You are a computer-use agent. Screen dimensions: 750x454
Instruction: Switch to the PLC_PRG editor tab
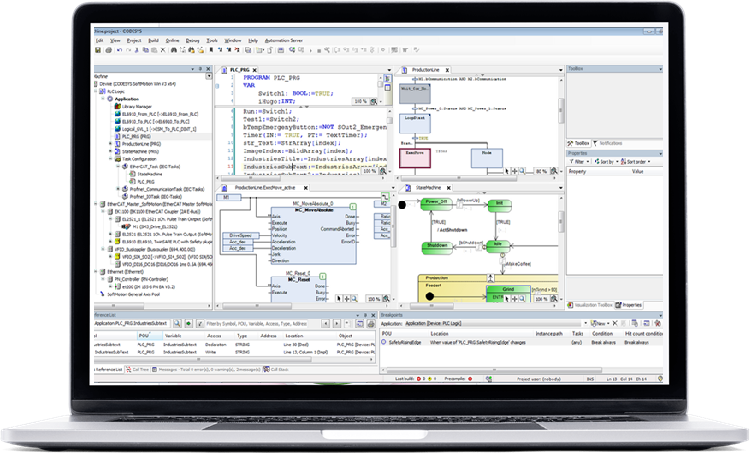(240, 70)
